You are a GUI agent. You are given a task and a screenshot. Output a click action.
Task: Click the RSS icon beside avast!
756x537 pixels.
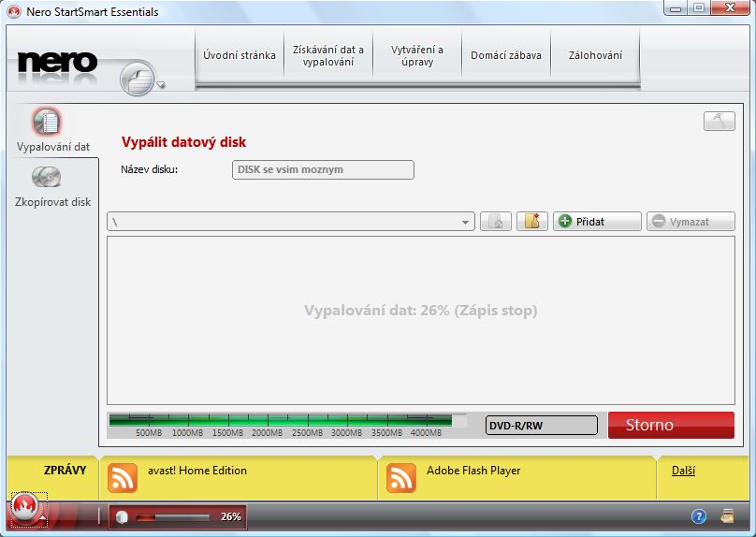tap(123, 478)
